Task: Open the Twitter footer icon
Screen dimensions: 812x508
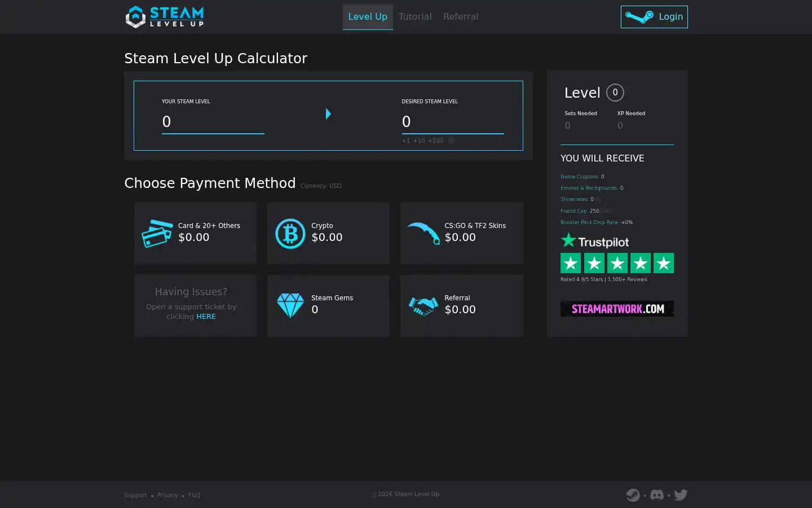Action: pyautogui.click(x=681, y=495)
